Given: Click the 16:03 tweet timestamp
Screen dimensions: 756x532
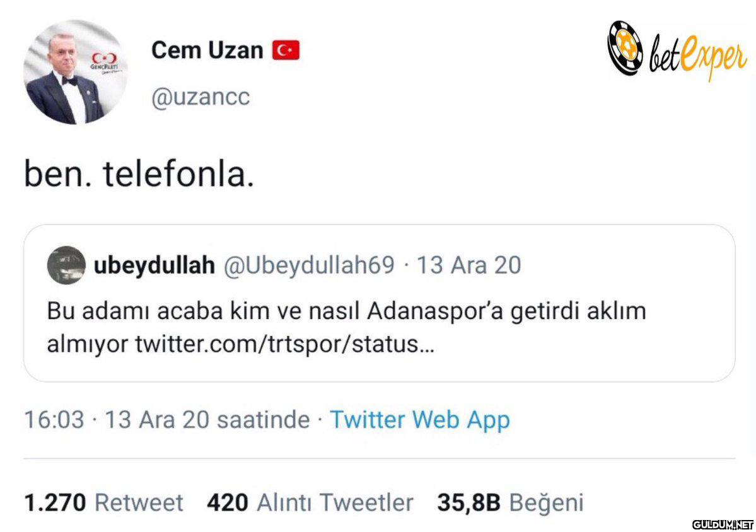Looking at the screenshot, I should (54, 419).
